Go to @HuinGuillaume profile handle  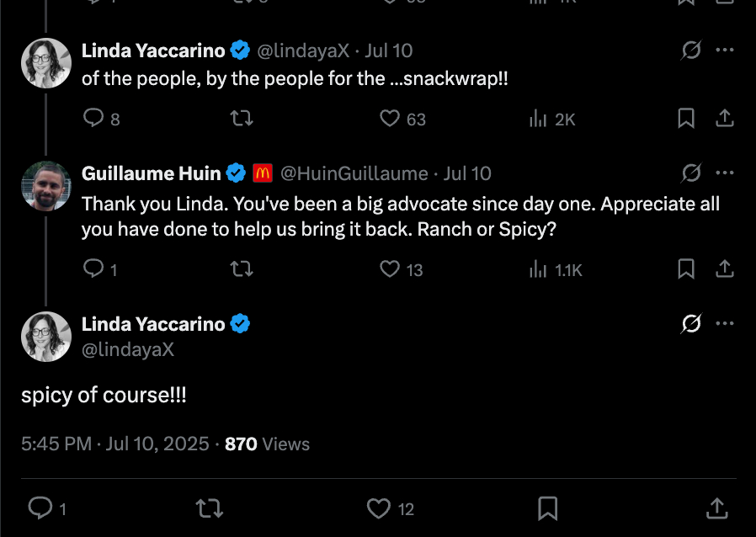[354, 173]
